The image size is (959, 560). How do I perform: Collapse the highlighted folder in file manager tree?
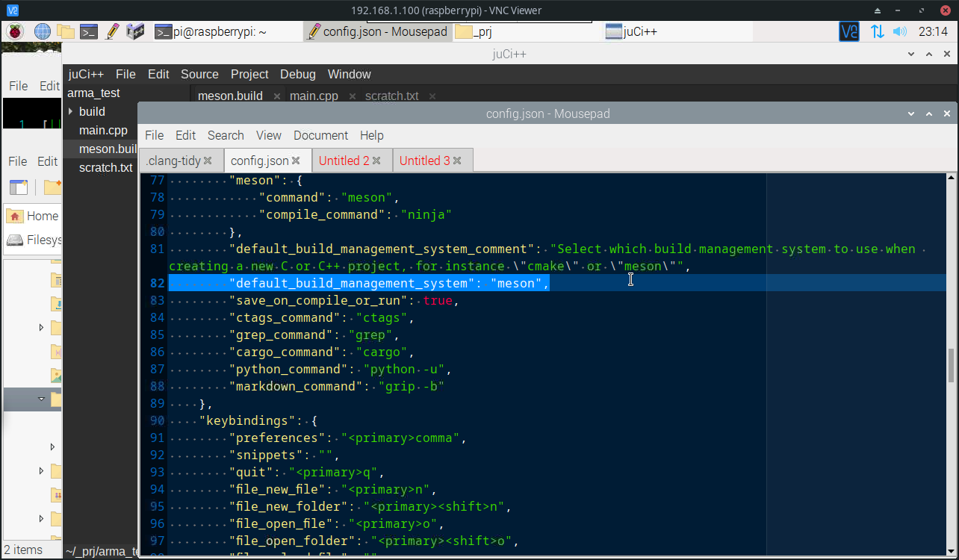(x=42, y=399)
